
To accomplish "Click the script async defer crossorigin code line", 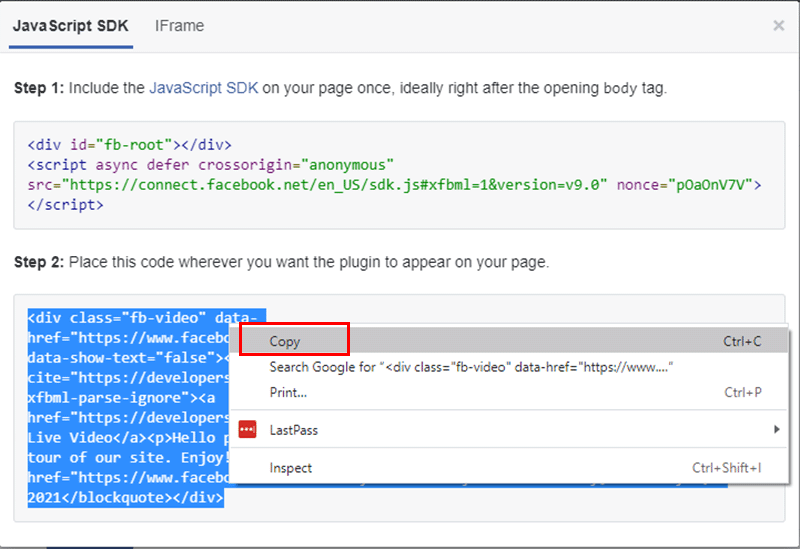I will pos(211,165).
